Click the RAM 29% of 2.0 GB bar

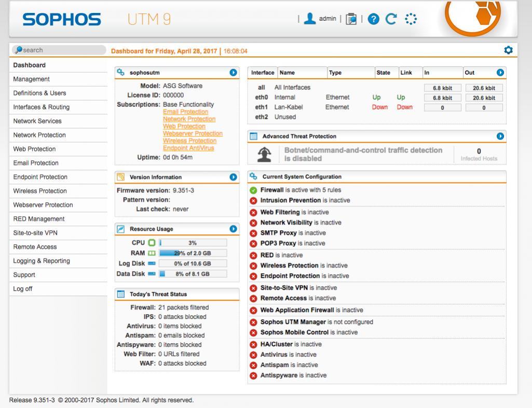click(x=193, y=253)
